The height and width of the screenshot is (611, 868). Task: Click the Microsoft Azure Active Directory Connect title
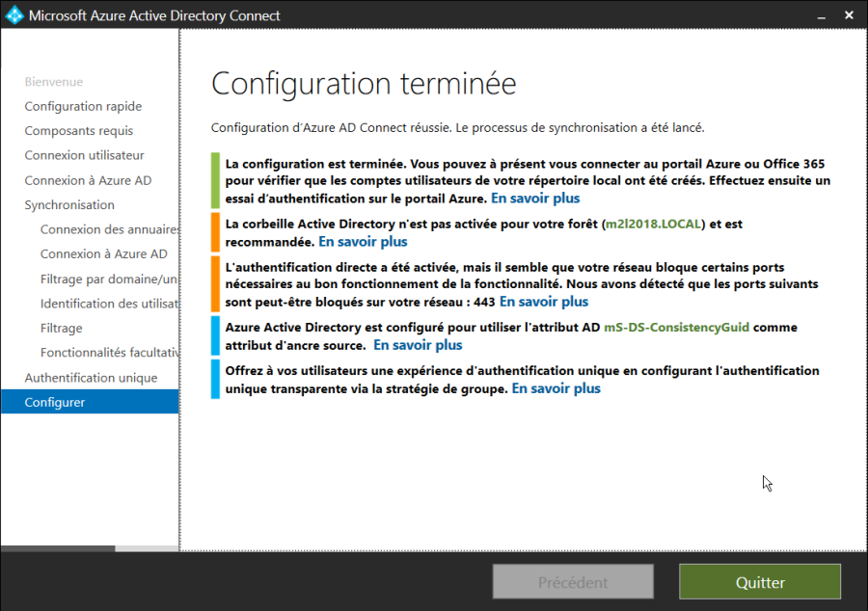(154, 15)
